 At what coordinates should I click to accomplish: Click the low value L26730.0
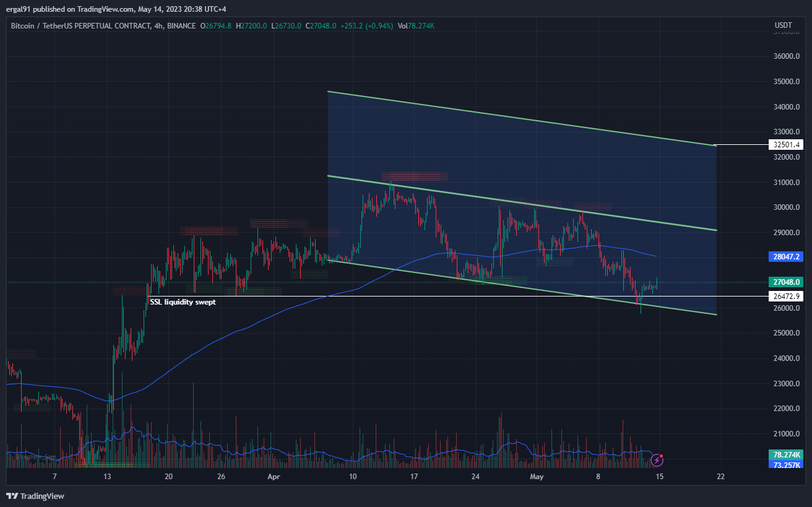click(x=287, y=26)
